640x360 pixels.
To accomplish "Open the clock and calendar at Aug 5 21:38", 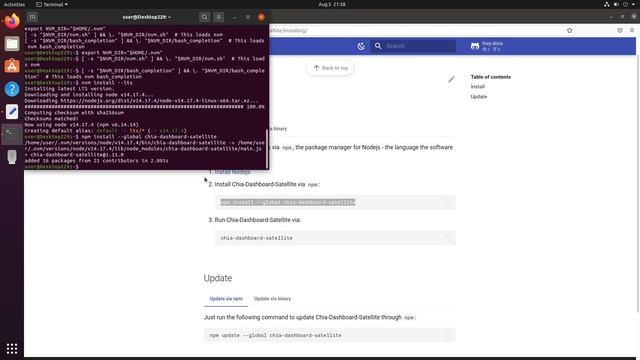I will [x=332, y=4].
